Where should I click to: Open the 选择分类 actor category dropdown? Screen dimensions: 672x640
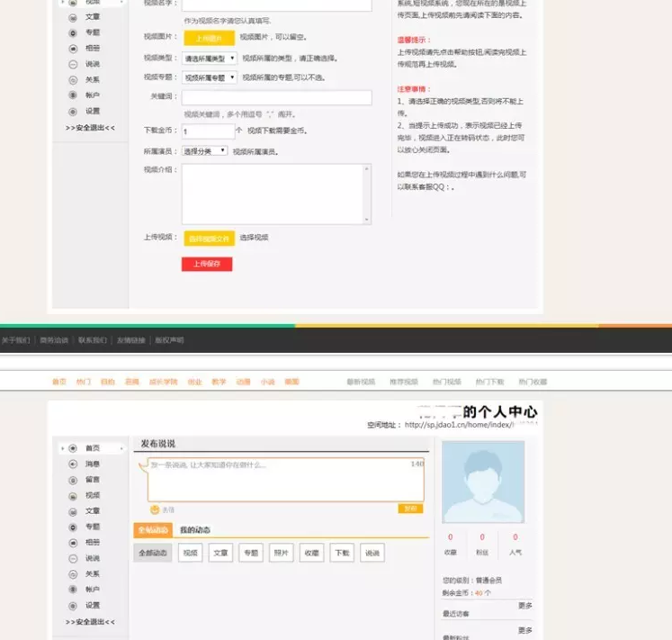click(x=204, y=151)
